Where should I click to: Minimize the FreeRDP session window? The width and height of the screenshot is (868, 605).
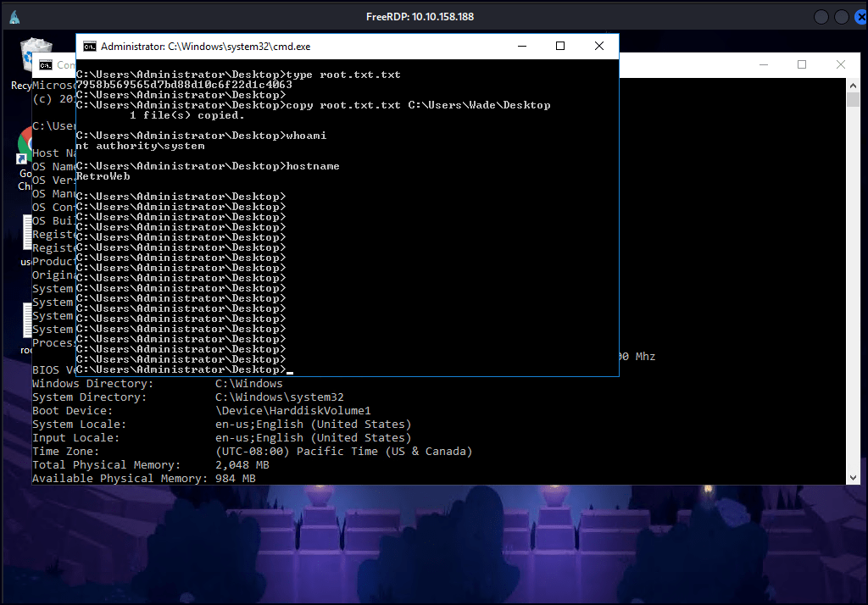point(821,17)
